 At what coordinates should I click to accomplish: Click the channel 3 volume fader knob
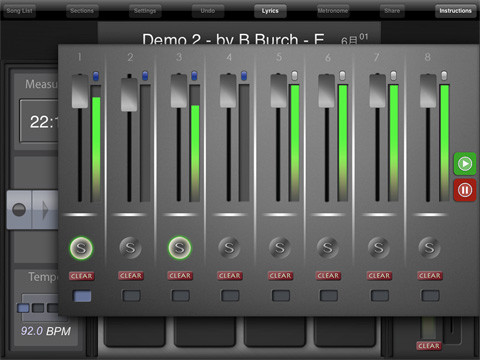coord(179,91)
